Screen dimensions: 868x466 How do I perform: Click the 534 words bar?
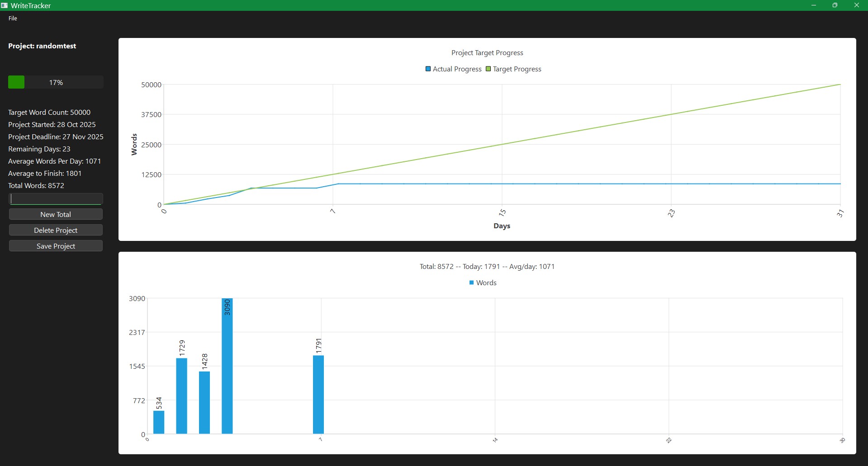pyautogui.click(x=159, y=422)
